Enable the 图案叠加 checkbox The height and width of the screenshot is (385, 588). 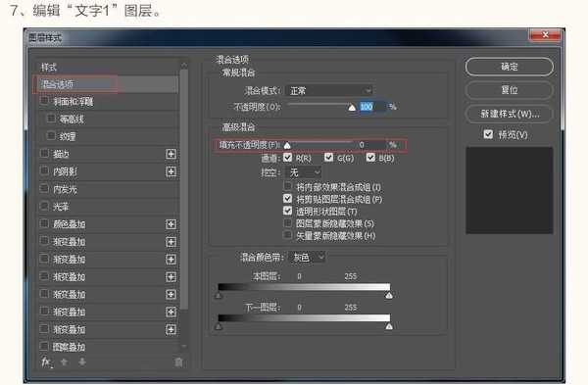pyautogui.click(x=44, y=346)
